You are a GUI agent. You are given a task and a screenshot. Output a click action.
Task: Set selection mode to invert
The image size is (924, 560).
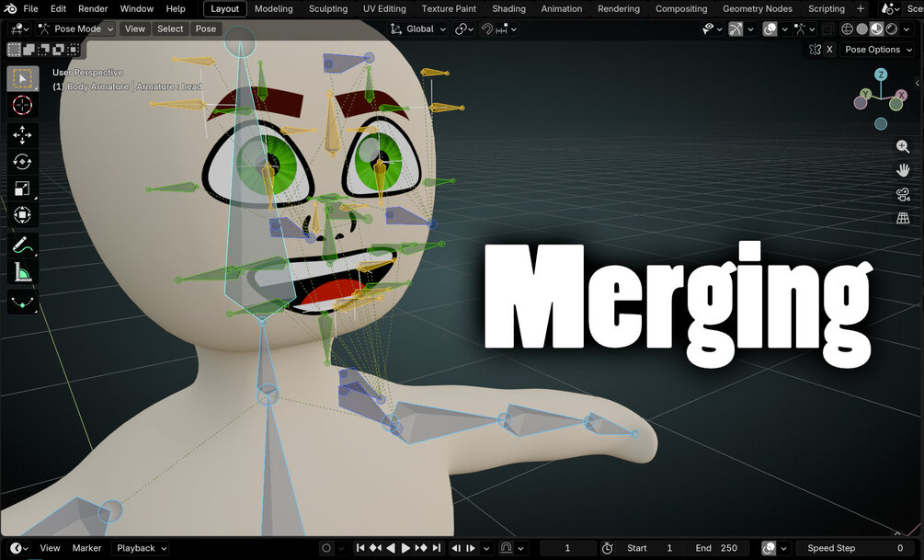coord(58,50)
